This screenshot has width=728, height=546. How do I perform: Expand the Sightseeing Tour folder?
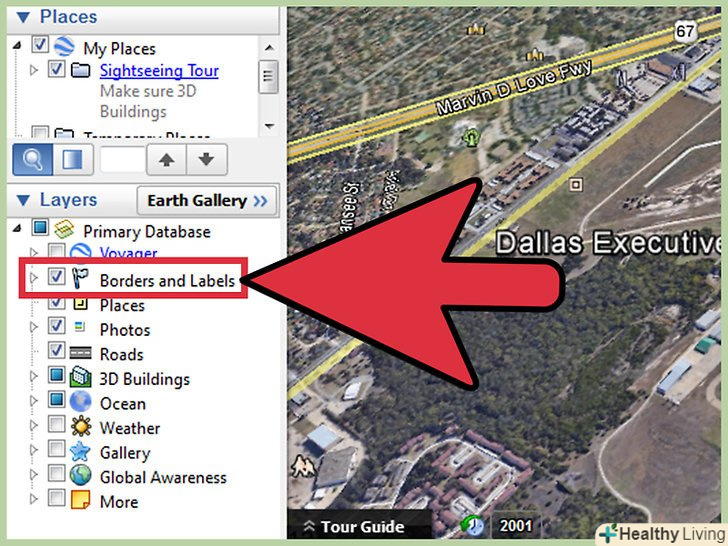tap(33, 71)
